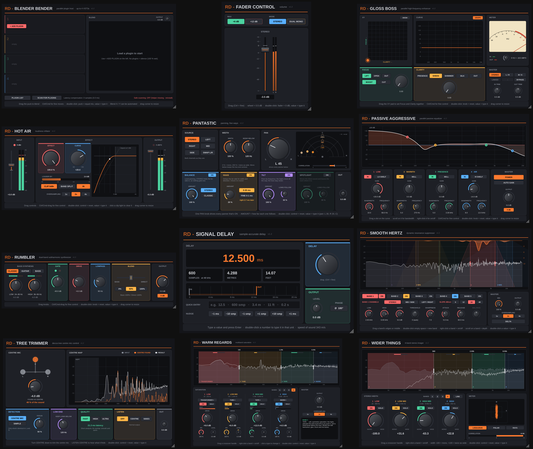Toggle the red low band switch in Wider Things
The image size is (533, 449).
tap(371, 408)
